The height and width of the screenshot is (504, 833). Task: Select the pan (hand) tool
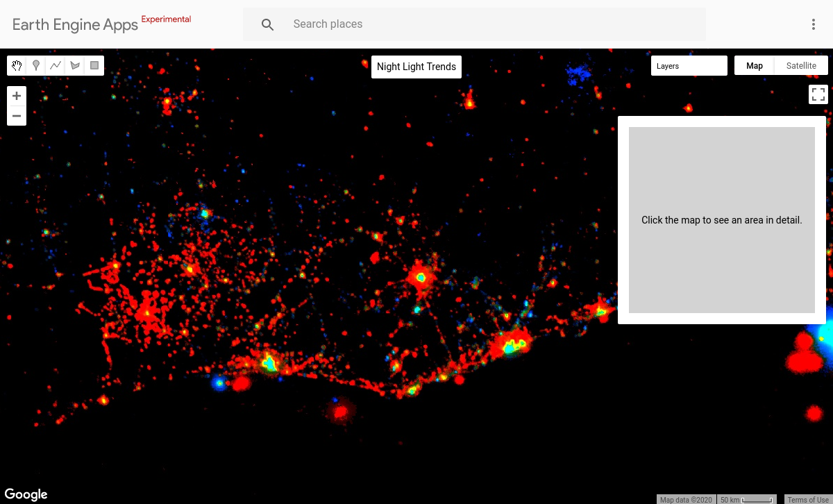pos(16,65)
